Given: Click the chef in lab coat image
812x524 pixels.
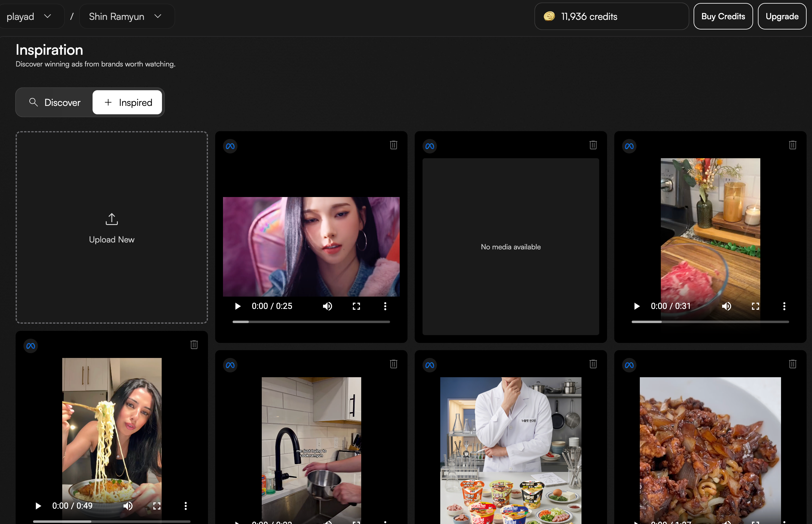Looking at the screenshot, I should click(x=511, y=451).
